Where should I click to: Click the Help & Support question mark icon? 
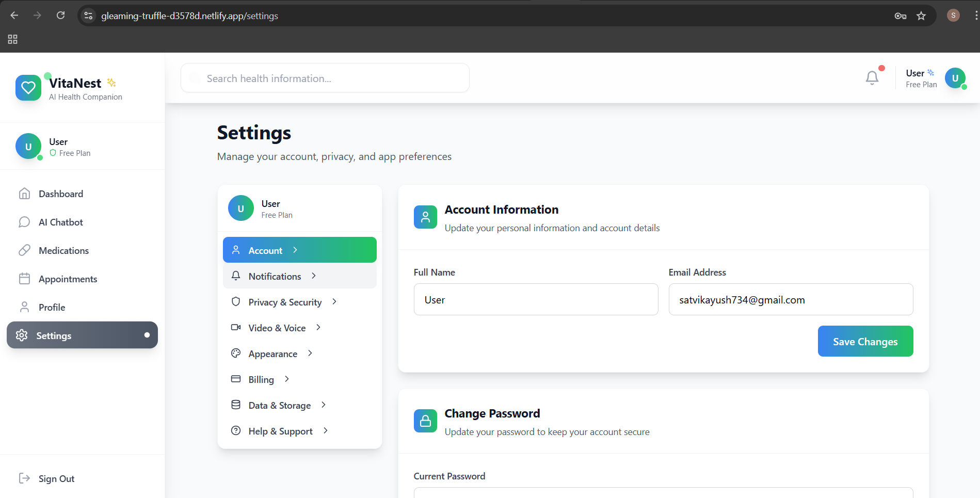[236, 430]
